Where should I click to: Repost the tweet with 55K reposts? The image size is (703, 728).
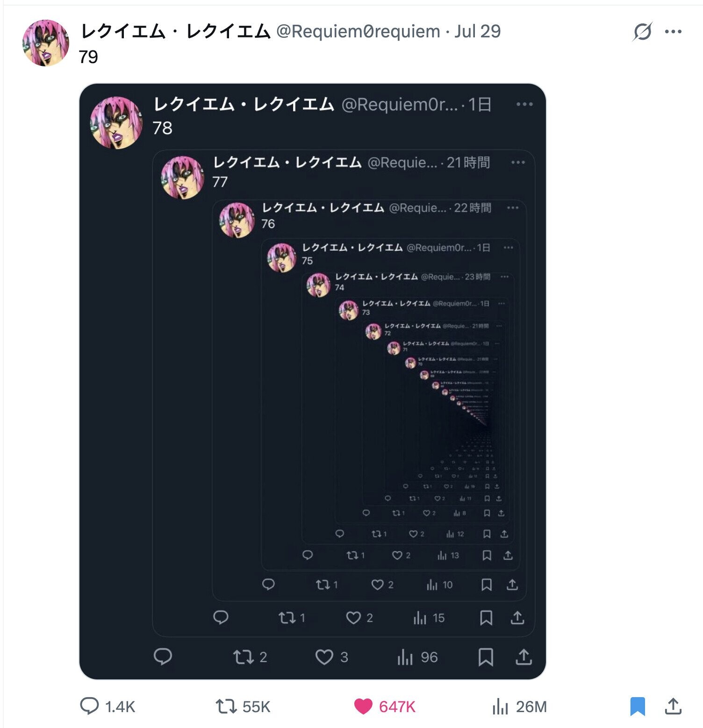point(226,706)
